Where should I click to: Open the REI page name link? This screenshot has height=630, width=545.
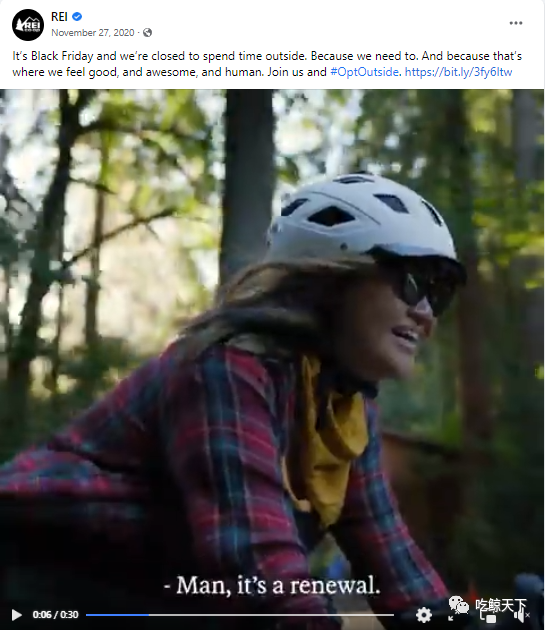(59, 16)
